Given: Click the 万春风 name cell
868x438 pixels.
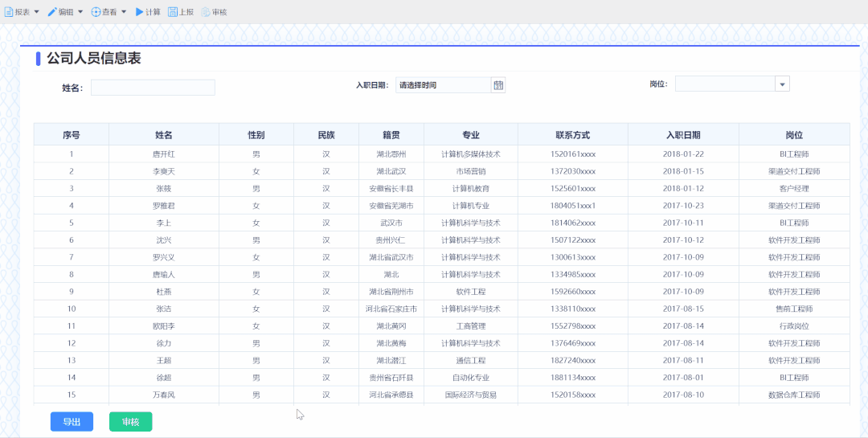Looking at the screenshot, I should (x=163, y=395).
